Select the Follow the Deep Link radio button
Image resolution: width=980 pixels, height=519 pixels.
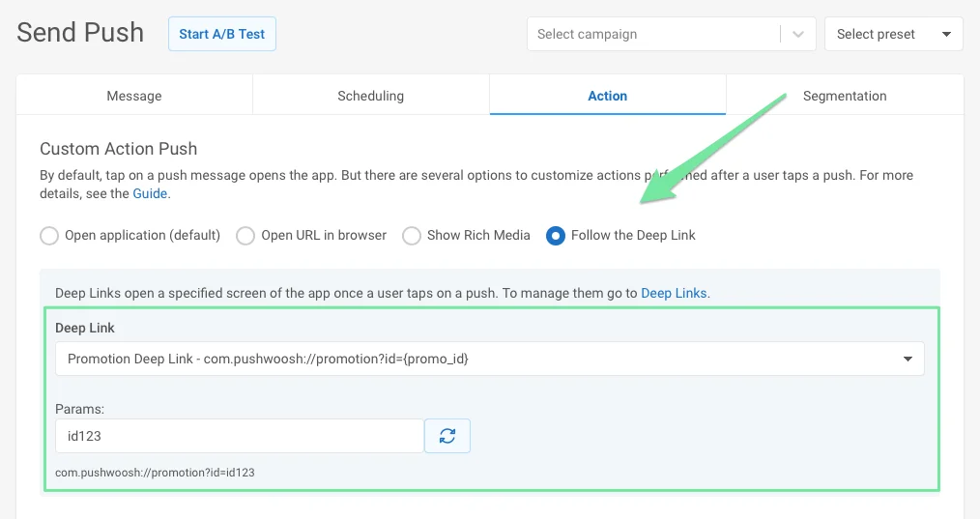click(x=556, y=236)
